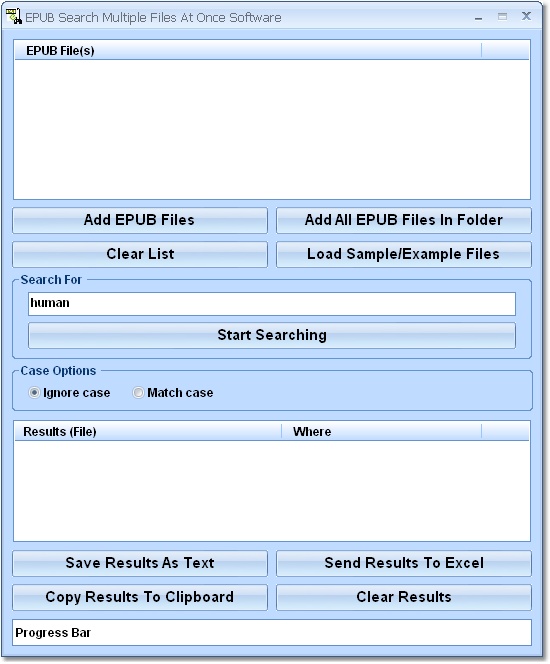Viewport: 550px width, 664px height.
Task: Clear Results list
Action: coord(404,597)
